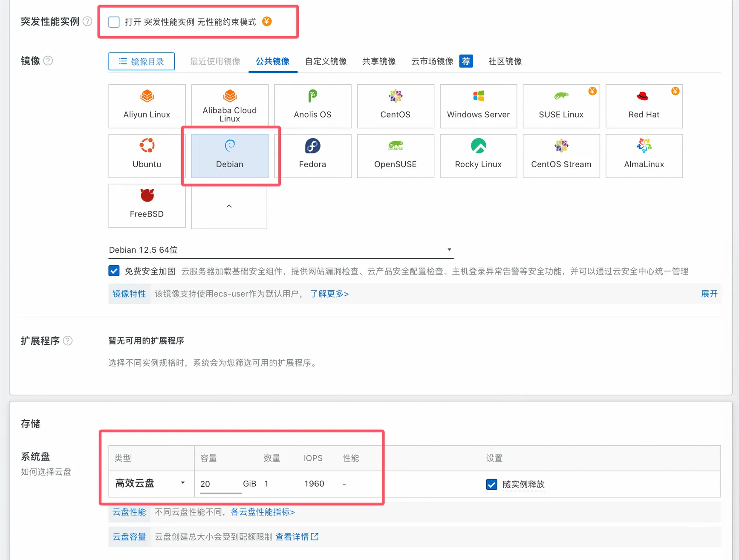The height and width of the screenshot is (560, 739).
Task: Choose the Fedora image
Action: coord(312,156)
